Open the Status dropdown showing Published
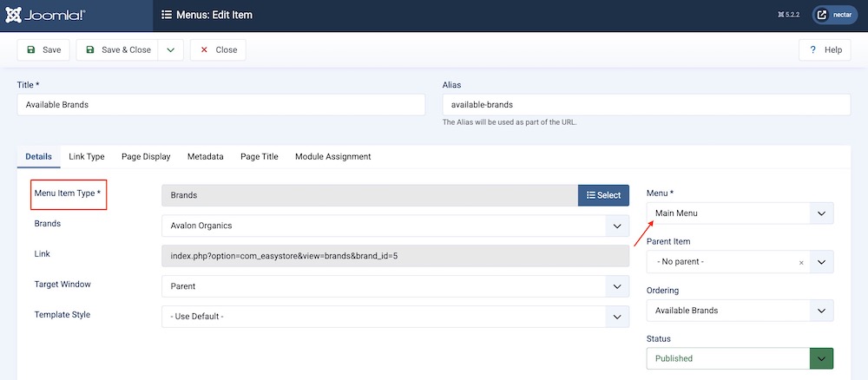This screenshot has height=380, width=868. tap(740, 358)
